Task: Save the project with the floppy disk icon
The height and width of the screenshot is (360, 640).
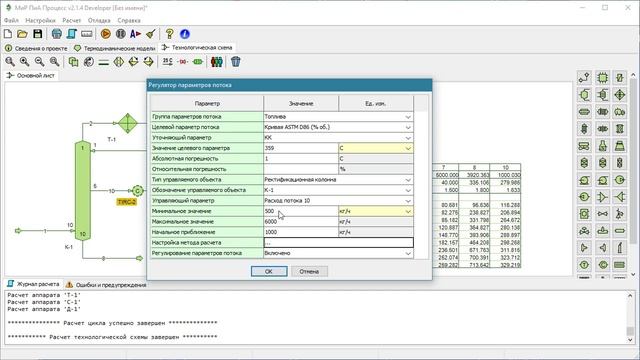Action: point(38,34)
